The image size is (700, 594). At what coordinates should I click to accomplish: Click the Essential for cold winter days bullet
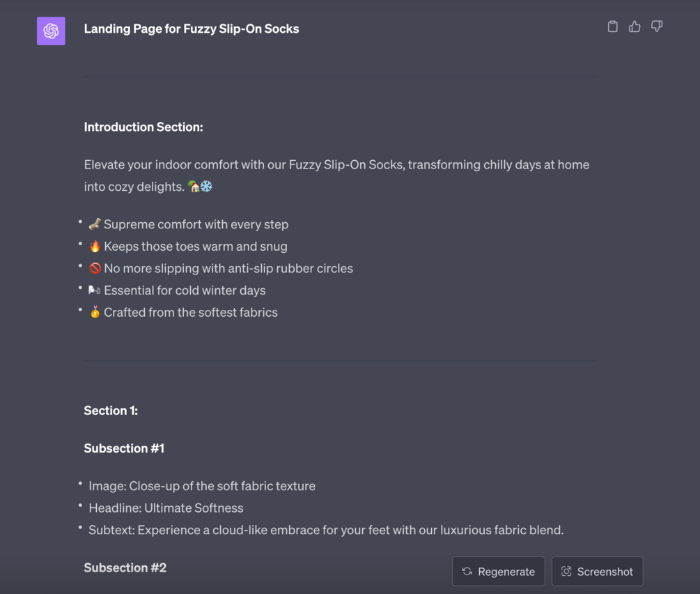point(185,290)
